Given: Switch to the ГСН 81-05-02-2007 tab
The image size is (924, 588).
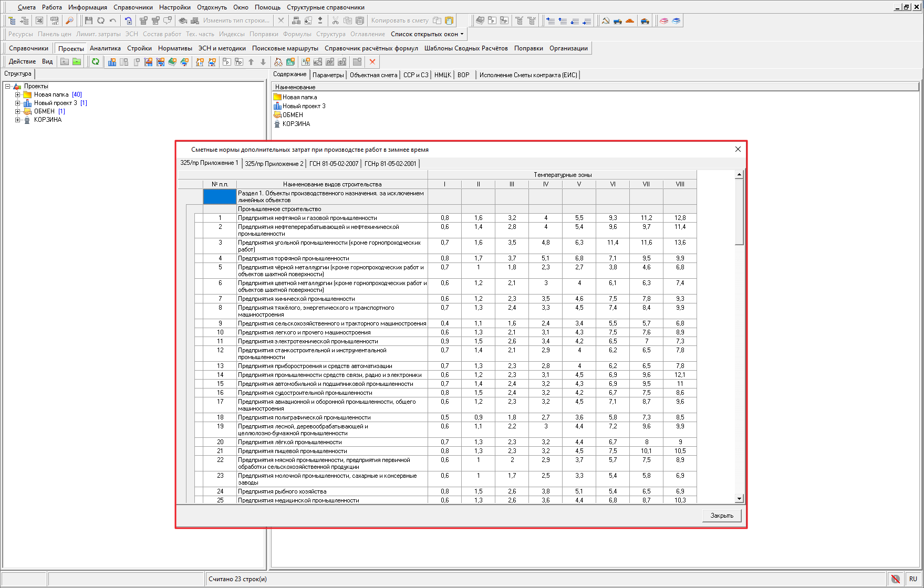Looking at the screenshot, I should click(334, 164).
